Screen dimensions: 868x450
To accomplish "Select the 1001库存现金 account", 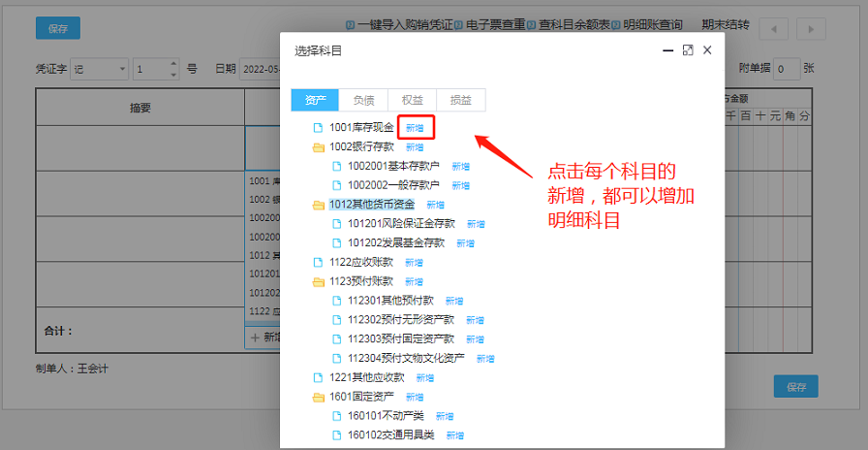I will click(x=361, y=128).
